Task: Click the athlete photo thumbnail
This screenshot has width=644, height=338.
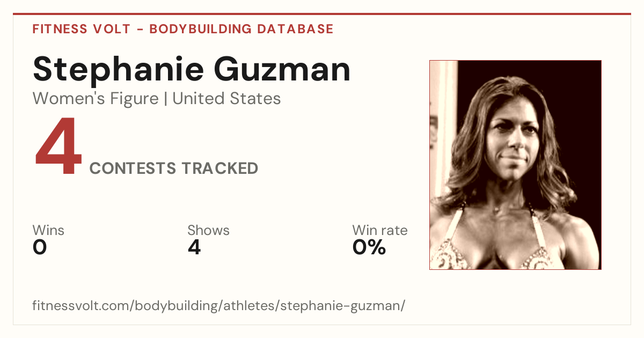Action: pyautogui.click(x=515, y=165)
